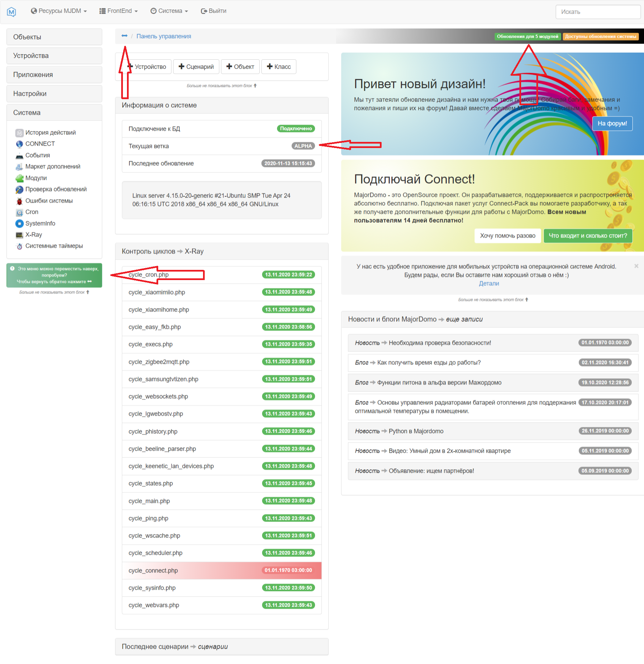644x664 pixels.
Task: Click the X-Ray icon in sidebar
Action: [x=19, y=235]
